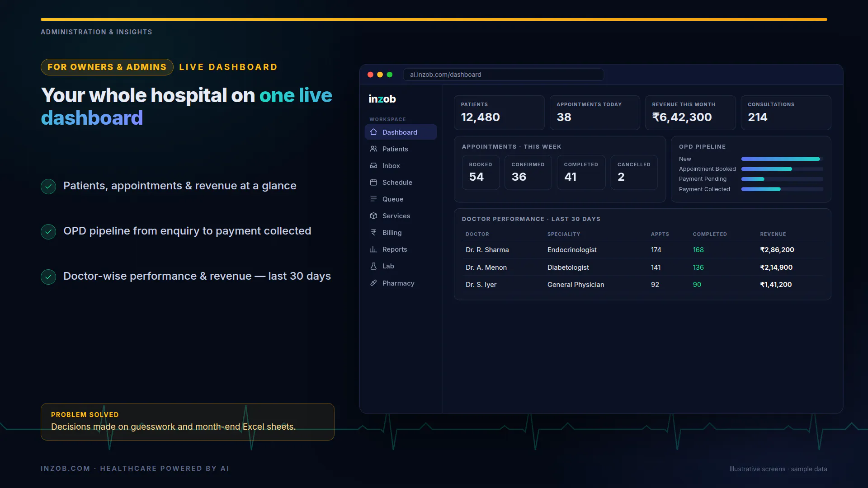Click the Confirmed 36 tile

528,173
